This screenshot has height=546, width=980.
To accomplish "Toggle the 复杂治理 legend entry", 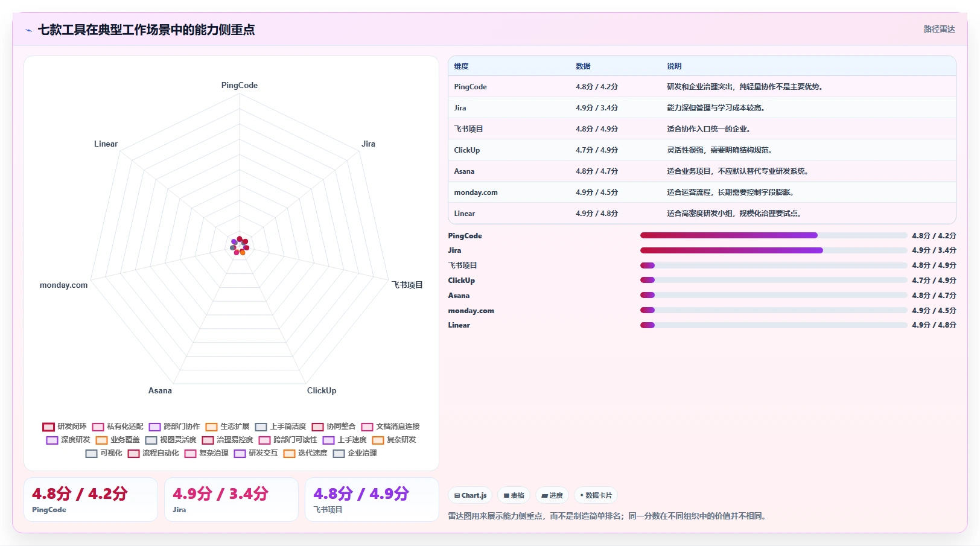I will point(206,453).
